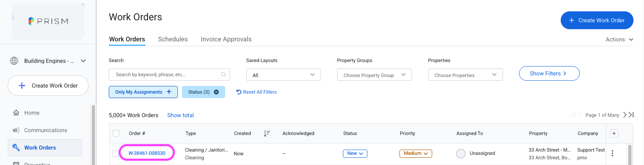This screenshot has width=644, height=165.
Task: Go to the last page arrow
Action: coord(631,115)
